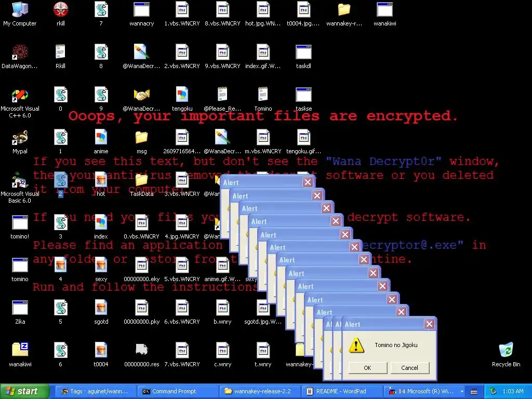Click OK in the Tomino no Jigoku alert
Screen dimensions: 532x399
(367, 368)
